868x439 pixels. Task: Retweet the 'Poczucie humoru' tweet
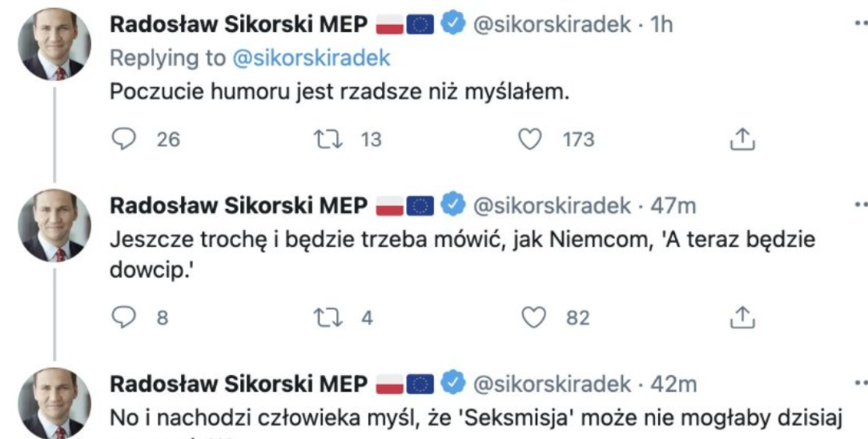coord(327,139)
